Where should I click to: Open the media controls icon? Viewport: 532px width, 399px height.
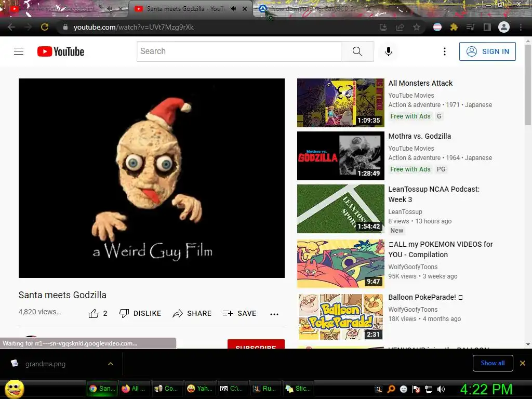pos(471,27)
